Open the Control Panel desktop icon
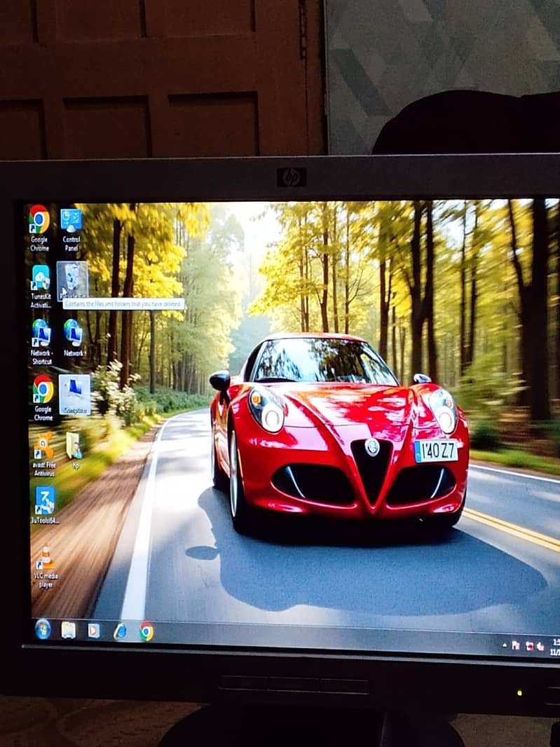Screen dimensions: 560x747 71,230
